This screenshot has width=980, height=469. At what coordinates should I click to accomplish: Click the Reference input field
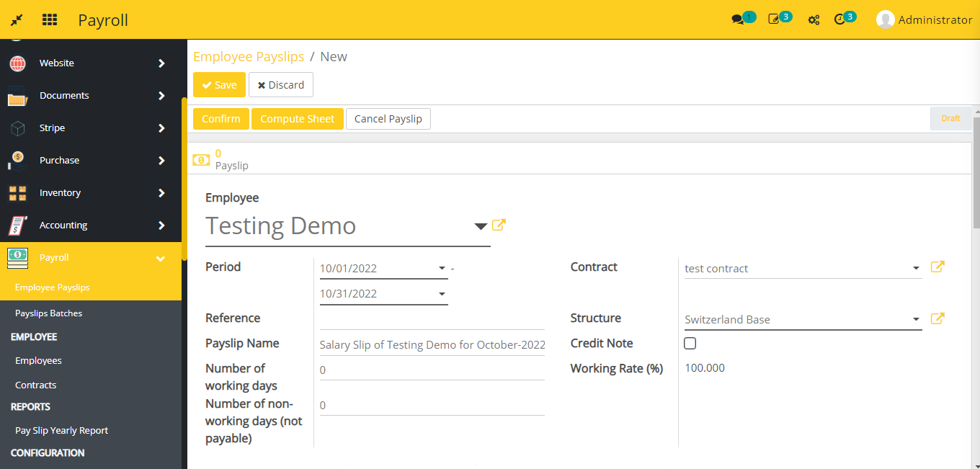point(432,318)
